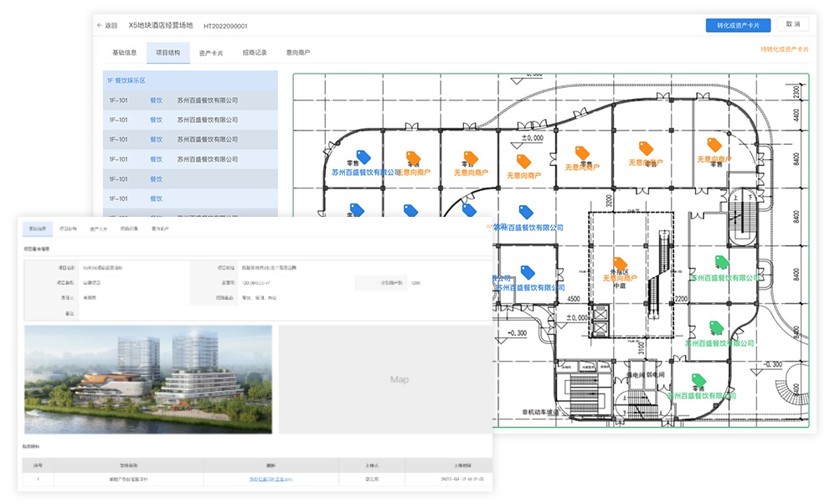Image resolution: width=835 pixels, height=504 pixels.
Task: Select the leftmost orange tag in the top row
Action: point(412,157)
